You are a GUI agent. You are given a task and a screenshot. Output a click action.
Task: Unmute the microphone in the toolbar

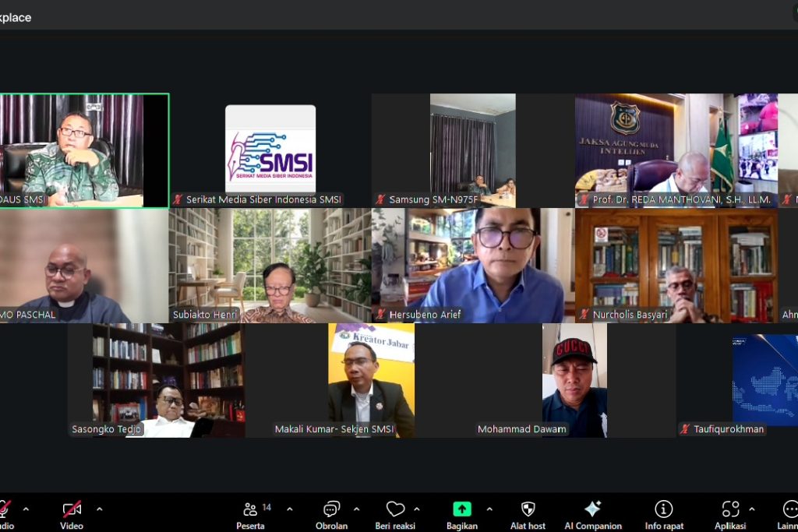[x=4, y=510]
